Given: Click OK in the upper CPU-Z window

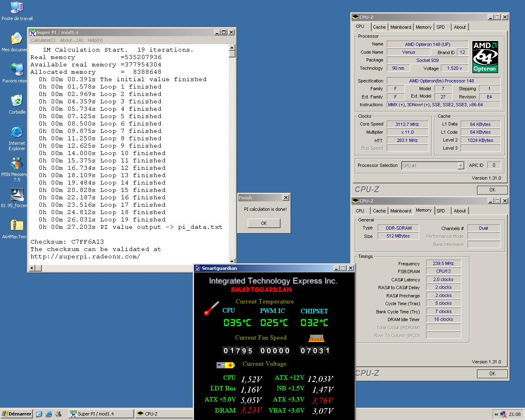Looking at the screenshot, I should [492, 190].
